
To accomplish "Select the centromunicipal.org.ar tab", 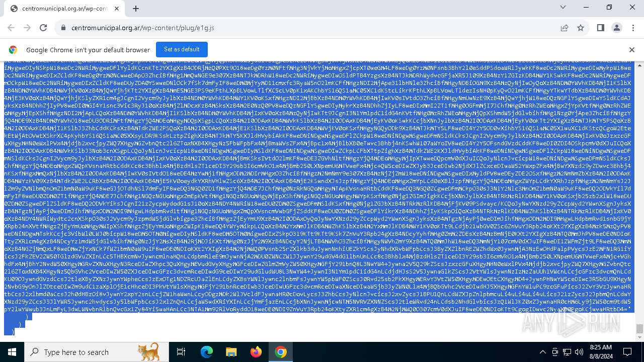I will coord(64,9).
